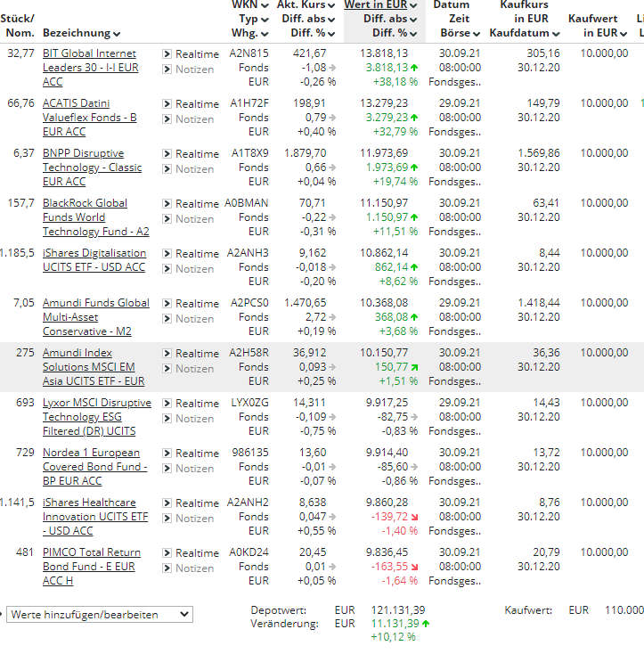The height and width of the screenshot is (654, 644).
Task: Open Realtime arrow icon for BNPP Disruptive Technology
Action: coord(167,154)
